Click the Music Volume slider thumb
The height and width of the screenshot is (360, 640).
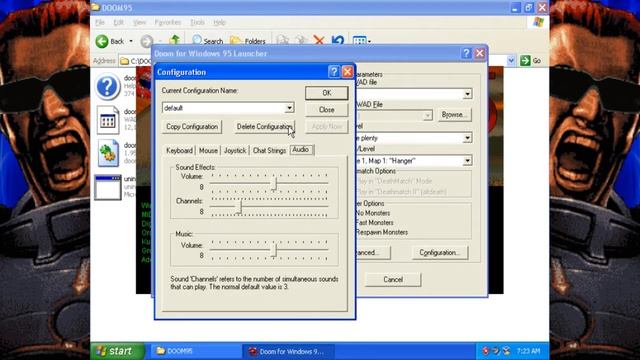275,251
